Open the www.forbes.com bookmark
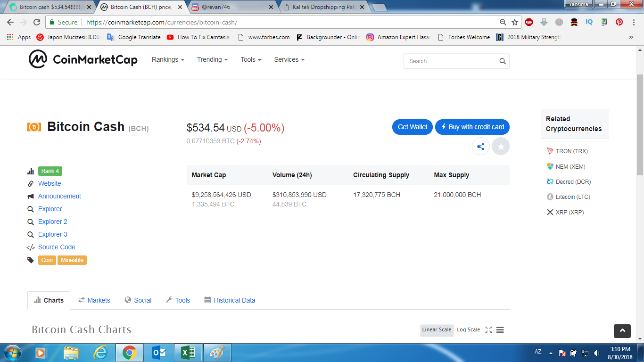644x362 pixels. [x=264, y=37]
